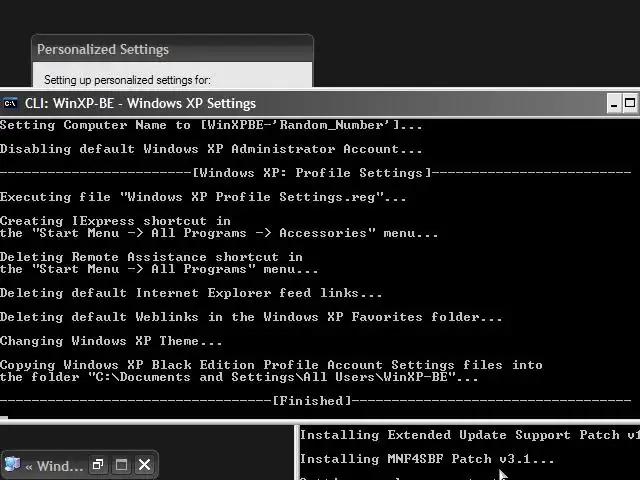Click 'Deleting default Weblinks' Favorites folder line
Image resolution: width=640 pixels, height=480 pixels.
[x=251, y=317]
